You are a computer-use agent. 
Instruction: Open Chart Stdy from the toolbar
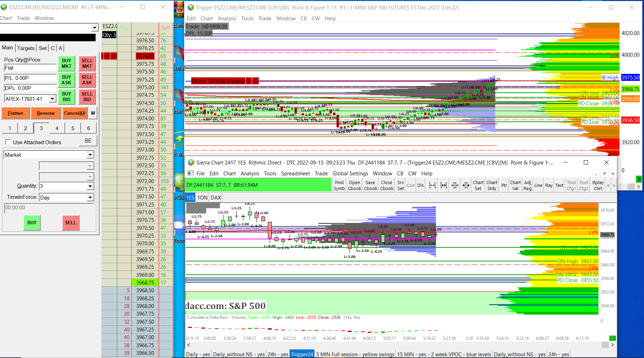492,185
